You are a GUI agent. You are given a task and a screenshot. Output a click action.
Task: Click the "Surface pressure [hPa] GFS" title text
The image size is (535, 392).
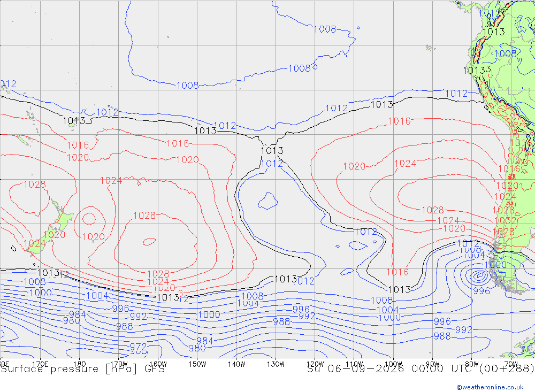(x=82, y=369)
